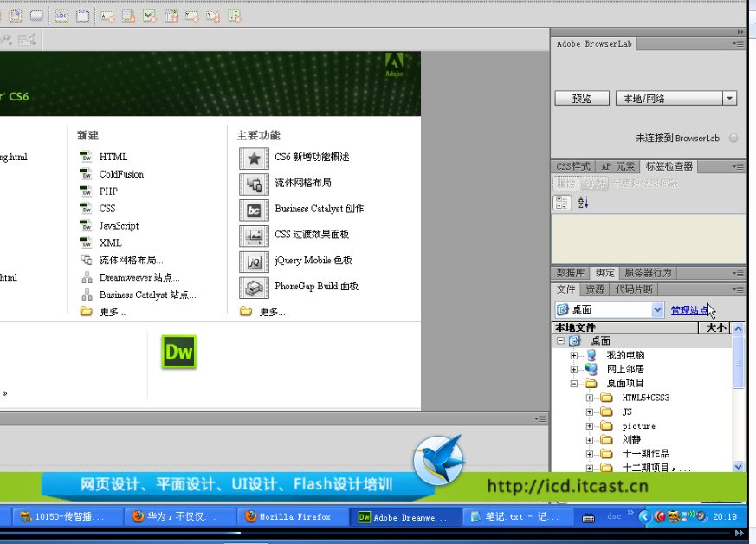
Task: Expand the 十一期作品 folder
Action: (x=589, y=454)
